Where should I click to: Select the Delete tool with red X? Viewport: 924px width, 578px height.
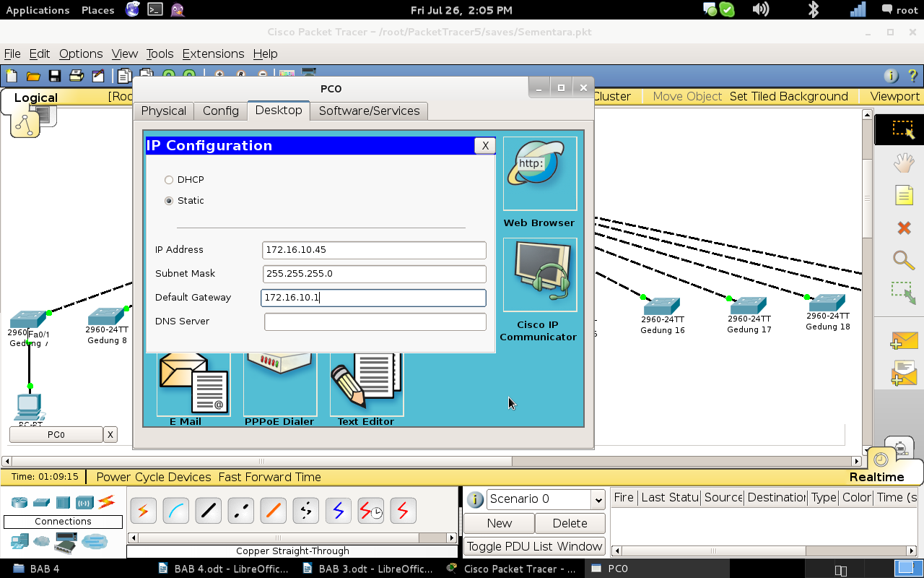pyautogui.click(x=904, y=228)
